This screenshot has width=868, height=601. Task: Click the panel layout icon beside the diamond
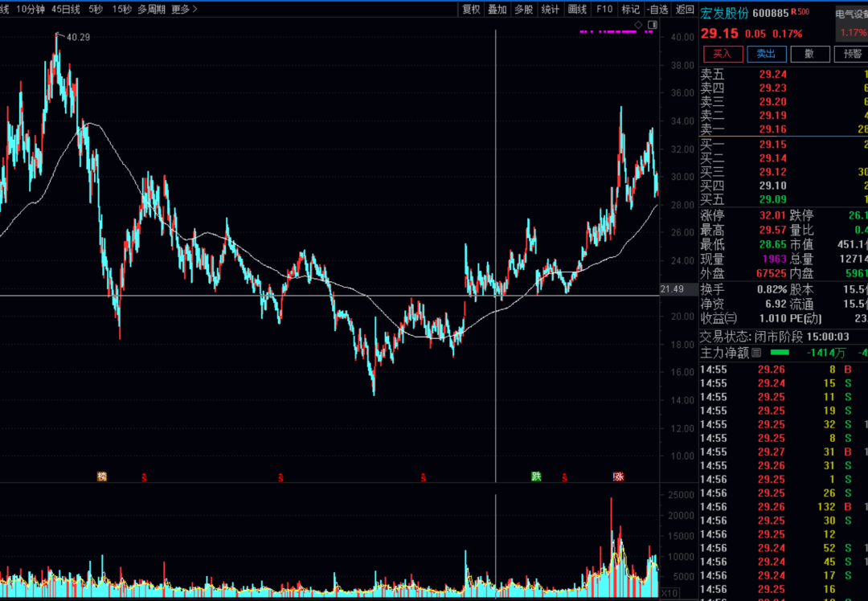[x=652, y=25]
